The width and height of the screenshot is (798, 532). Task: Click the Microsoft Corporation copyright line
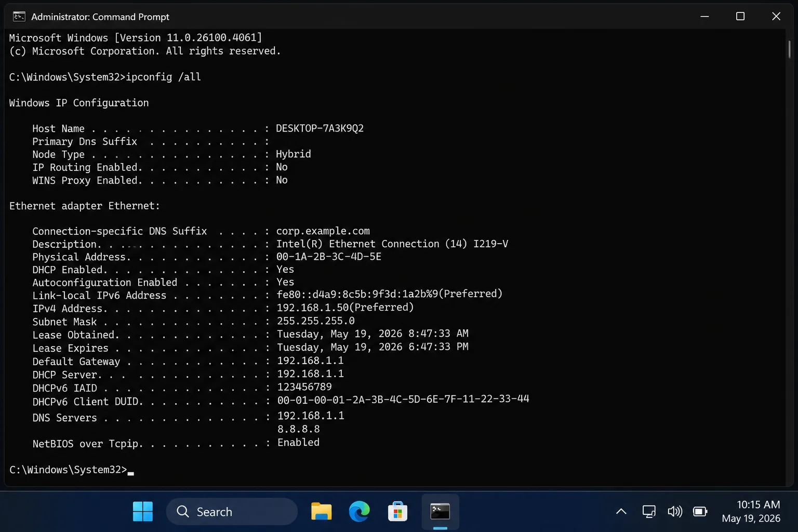tap(145, 51)
